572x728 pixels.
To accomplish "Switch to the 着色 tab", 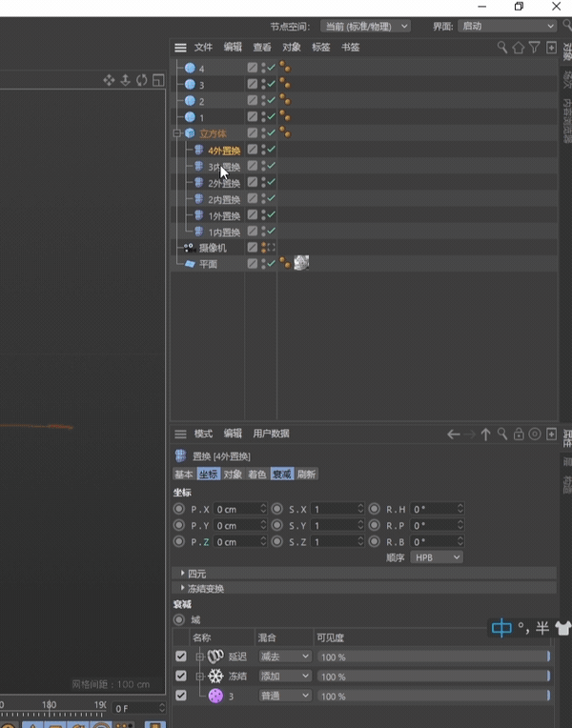I will (257, 474).
